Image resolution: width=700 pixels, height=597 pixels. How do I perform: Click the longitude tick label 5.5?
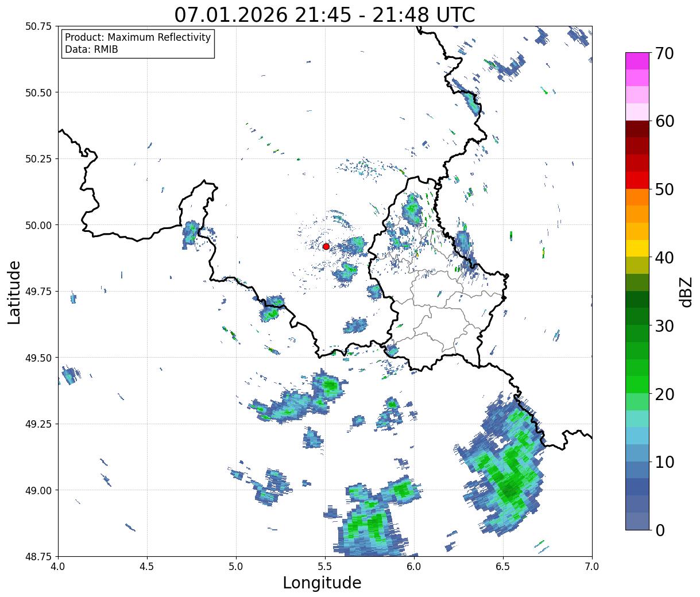coord(325,567)
